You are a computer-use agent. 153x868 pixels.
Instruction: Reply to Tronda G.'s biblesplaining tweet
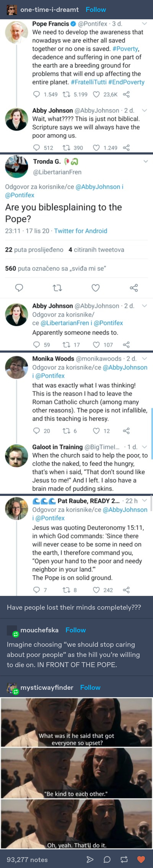coord(19,287)
